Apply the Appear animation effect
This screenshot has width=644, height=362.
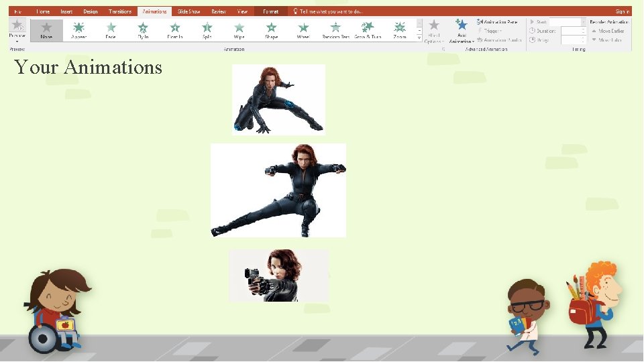(x=78, y=30)
